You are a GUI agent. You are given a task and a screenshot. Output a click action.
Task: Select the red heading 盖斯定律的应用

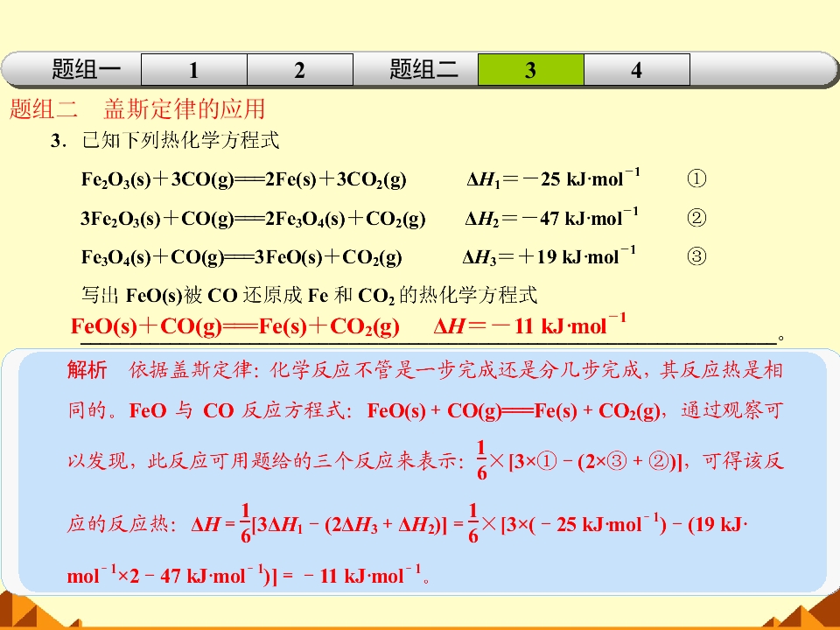185,108
